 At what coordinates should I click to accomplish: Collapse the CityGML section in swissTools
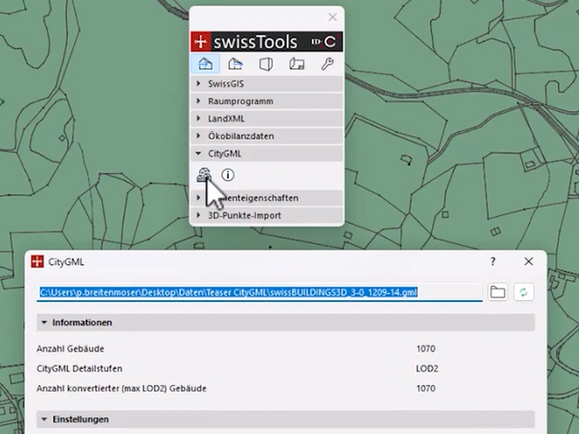point(267,154)
